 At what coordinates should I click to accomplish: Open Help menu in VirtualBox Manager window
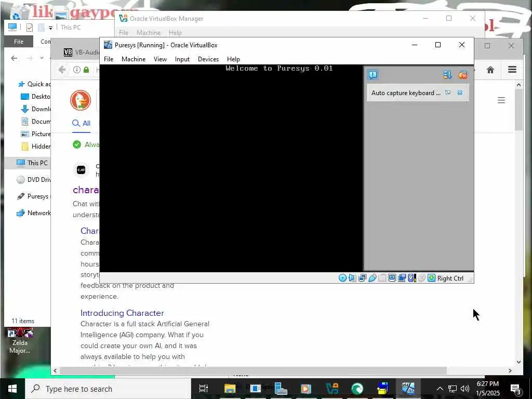[x=175, y=33]
